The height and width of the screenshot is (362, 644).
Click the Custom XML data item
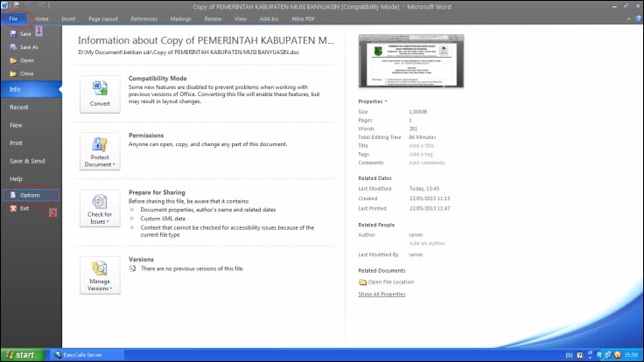(x=163, y=219)
